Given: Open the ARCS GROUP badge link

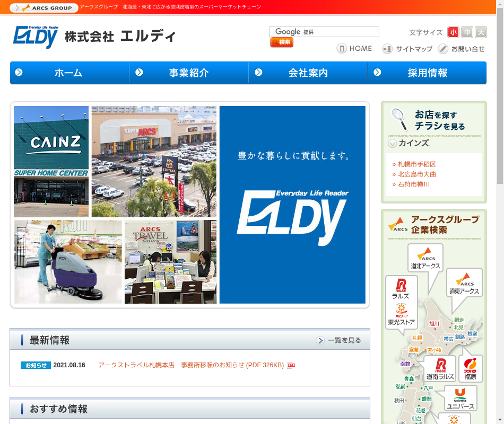Looking at the screenshot, I should point(44,8).
